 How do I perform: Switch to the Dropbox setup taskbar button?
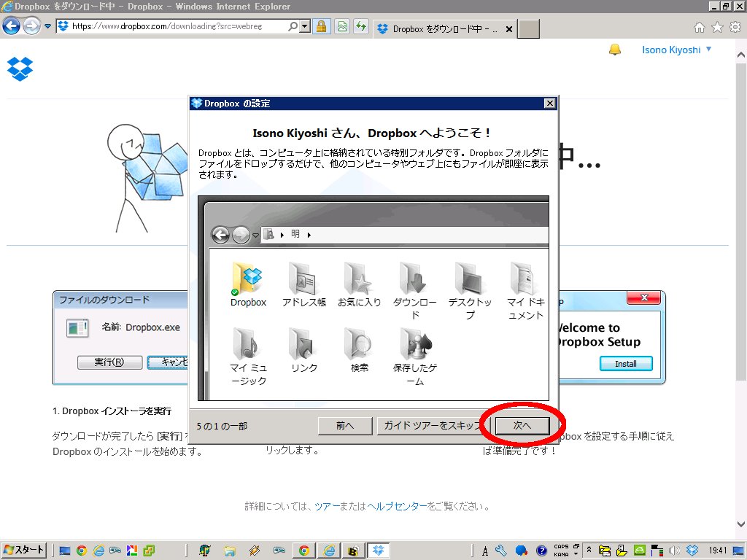pyautogui.click(x=379, y=551)
